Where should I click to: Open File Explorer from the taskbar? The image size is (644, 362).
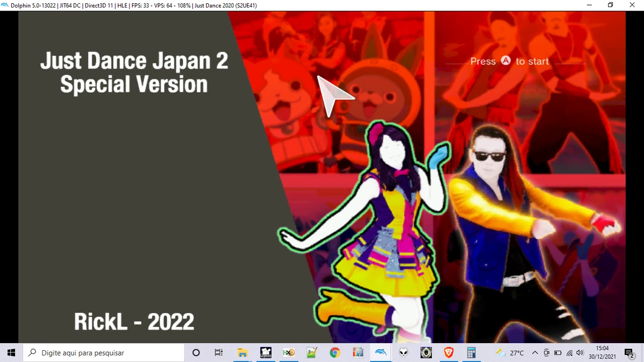[243, 352]
